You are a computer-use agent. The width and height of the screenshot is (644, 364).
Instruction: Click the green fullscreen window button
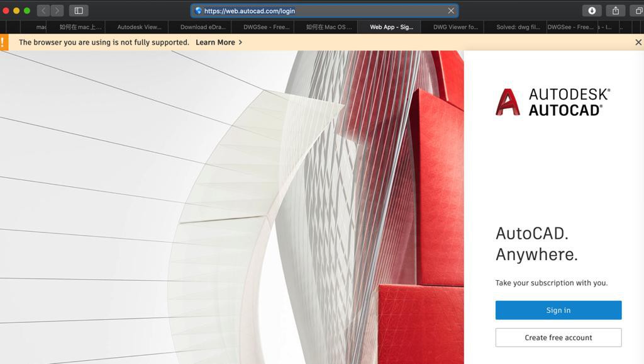pyautogui.click(x=27, y=11)
